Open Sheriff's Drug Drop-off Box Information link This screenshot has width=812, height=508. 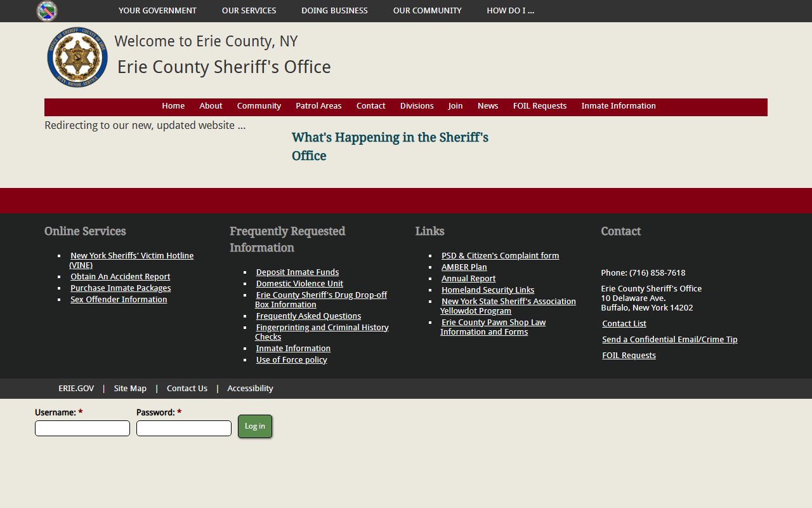[x=321, y=300]
